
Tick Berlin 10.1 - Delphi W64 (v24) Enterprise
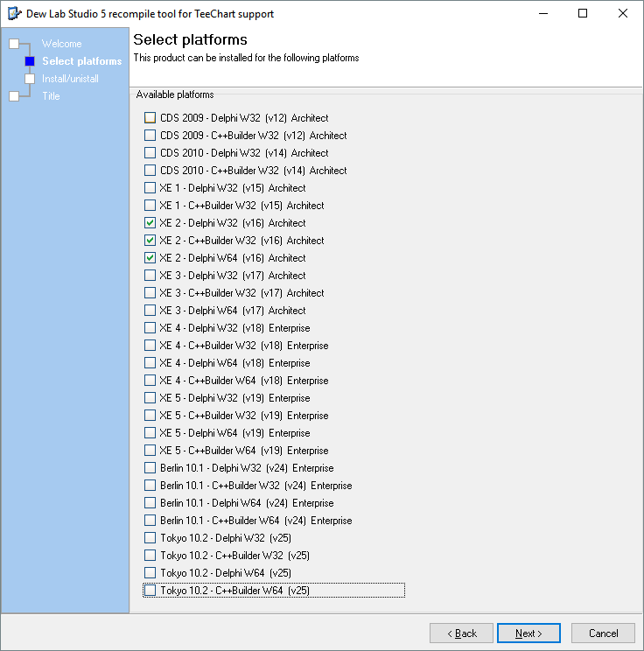tap(150, 503)
